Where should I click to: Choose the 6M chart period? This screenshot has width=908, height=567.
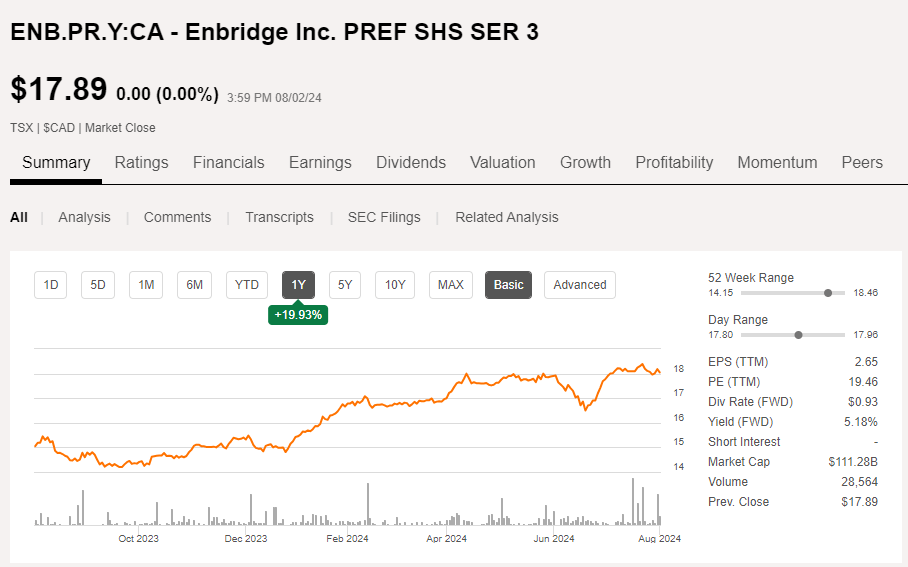[195, 285]
